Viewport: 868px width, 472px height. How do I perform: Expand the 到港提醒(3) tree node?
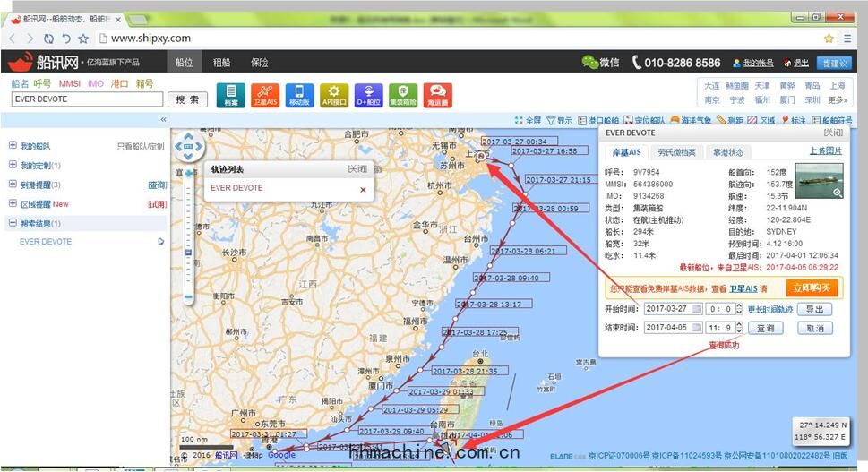[x=13, y=185]
